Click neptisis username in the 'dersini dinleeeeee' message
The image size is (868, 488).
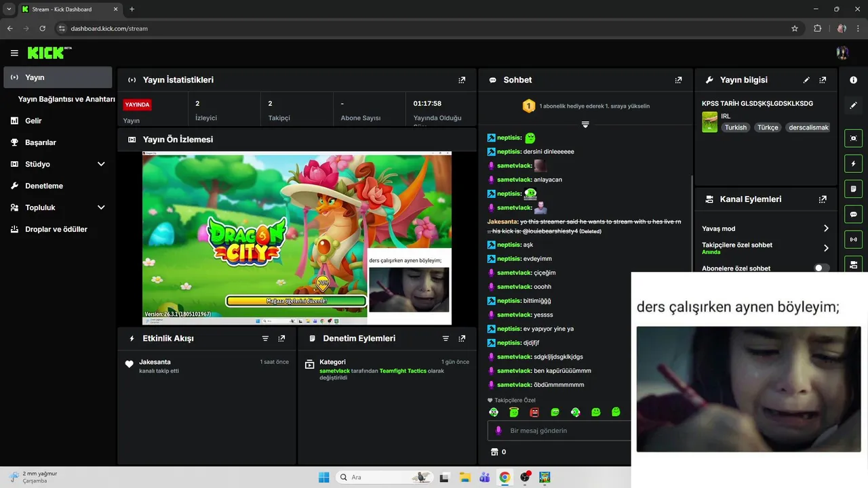[509, 152]
